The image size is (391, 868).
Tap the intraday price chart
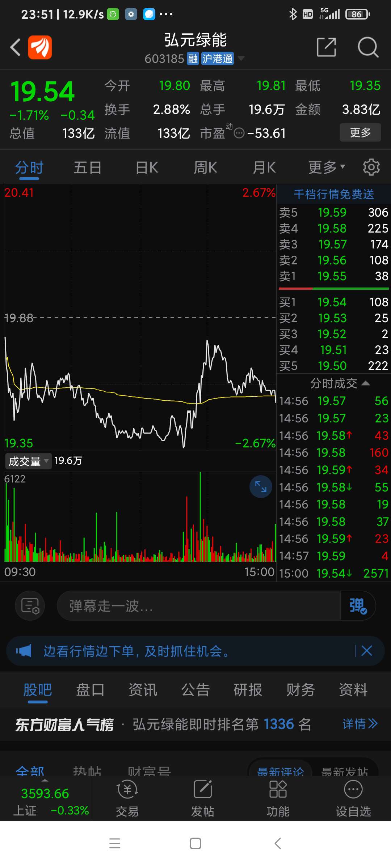(x=140, y=318)
